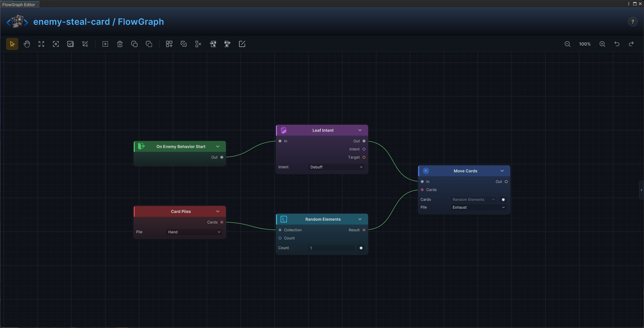Click the In port of Move Cards

point(422,182)
